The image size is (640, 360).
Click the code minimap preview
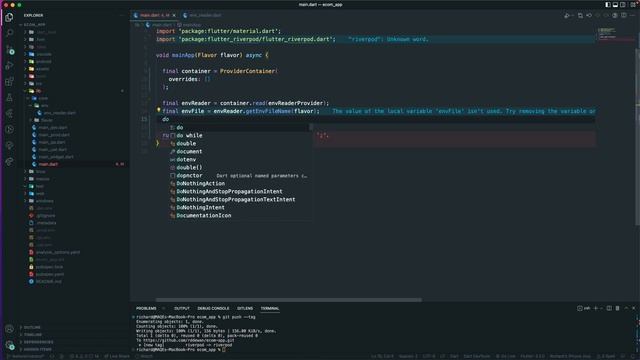[x=615, y=35]
